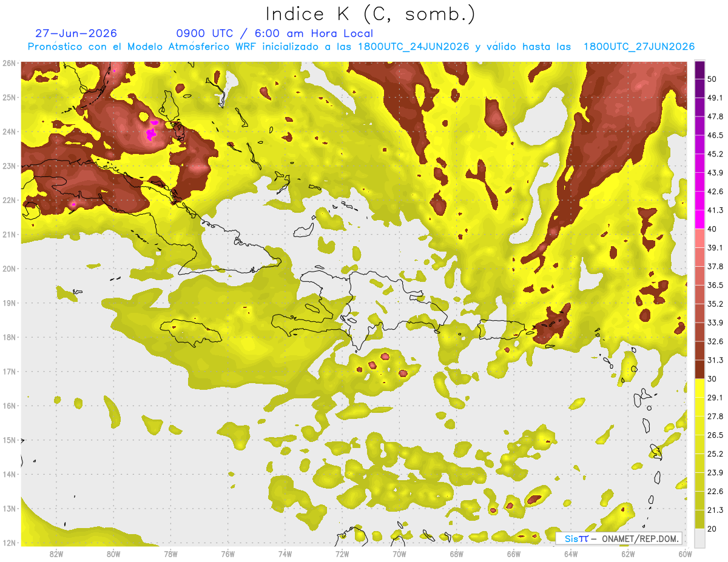728x562 pixels.
Task: Click the '62W' longitude label
Action: click(628, 554)
